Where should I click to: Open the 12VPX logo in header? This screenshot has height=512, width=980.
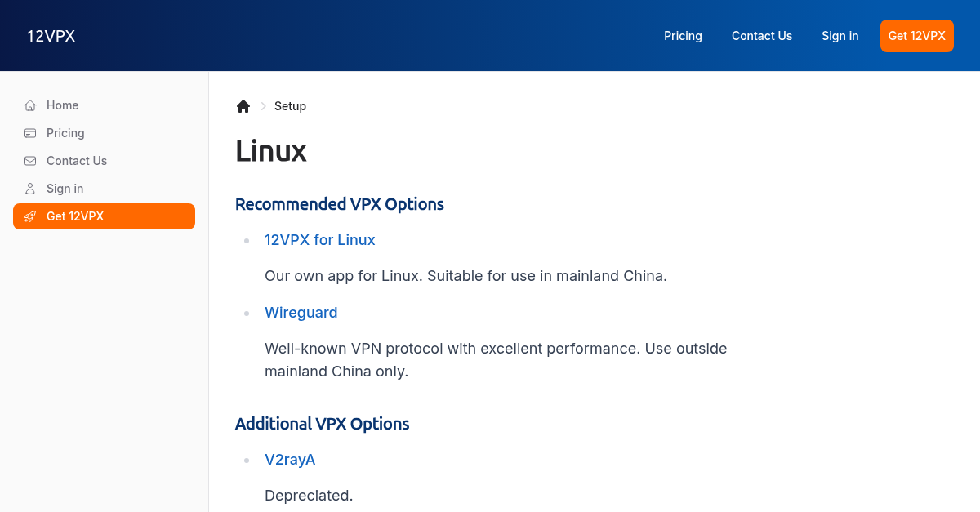point(51,36)
